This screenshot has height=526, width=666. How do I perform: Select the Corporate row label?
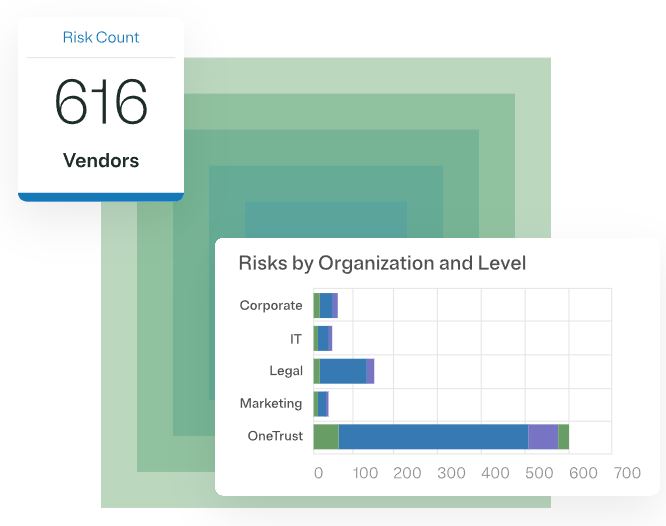271,305
